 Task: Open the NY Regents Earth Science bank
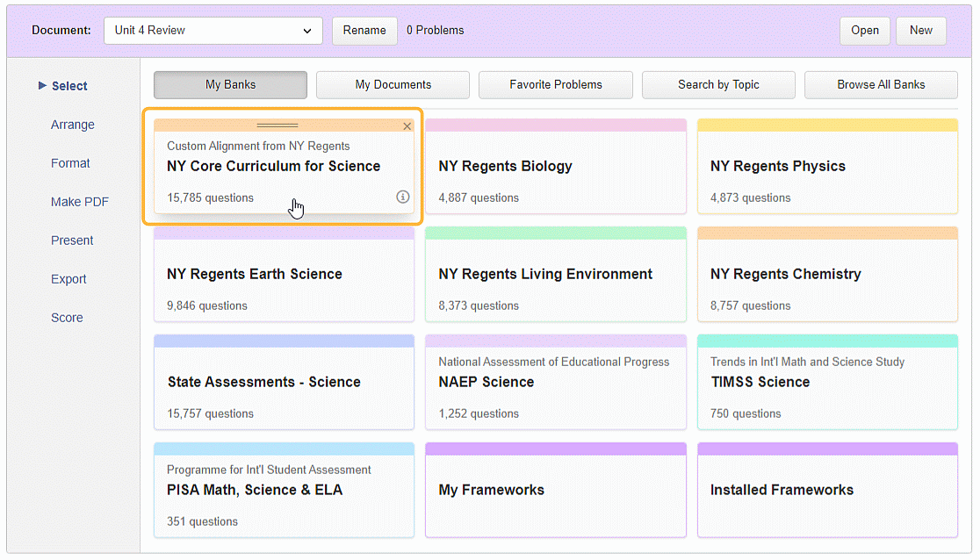[284, 275]
